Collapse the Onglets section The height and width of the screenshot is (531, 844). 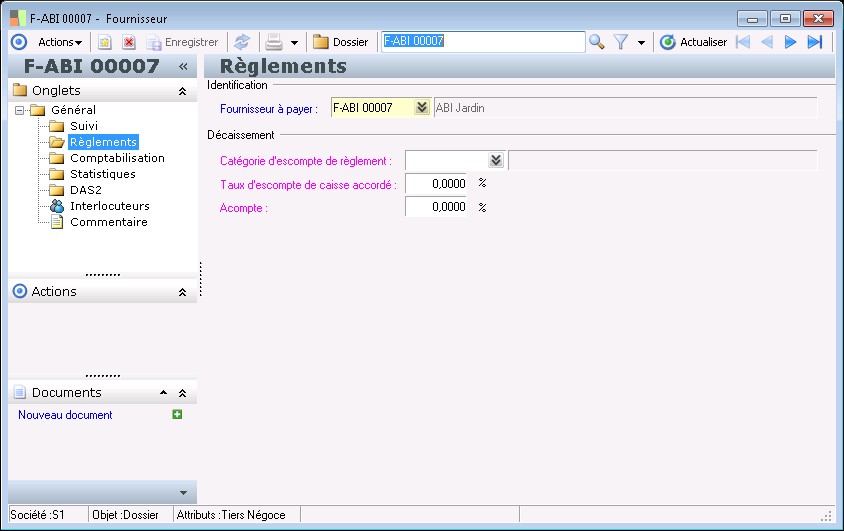click(x=182, y=91)
